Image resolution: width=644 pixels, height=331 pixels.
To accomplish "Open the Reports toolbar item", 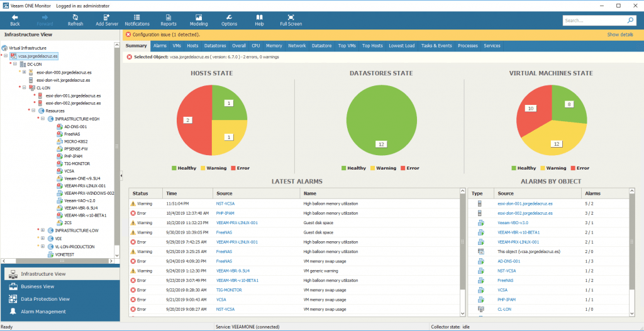I will pyautogui.click(x=169, y=20).
